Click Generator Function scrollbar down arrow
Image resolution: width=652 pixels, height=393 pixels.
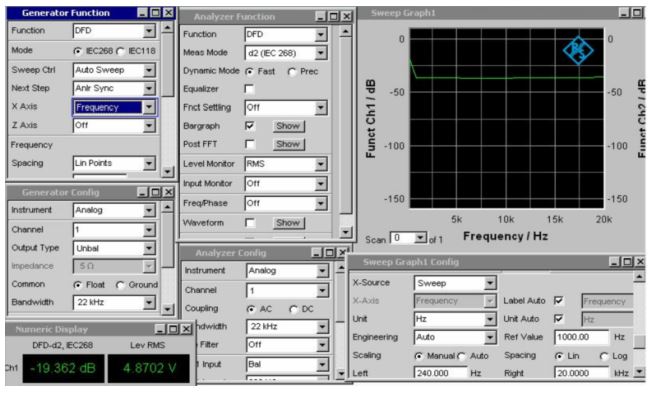(x=168, y=171)
